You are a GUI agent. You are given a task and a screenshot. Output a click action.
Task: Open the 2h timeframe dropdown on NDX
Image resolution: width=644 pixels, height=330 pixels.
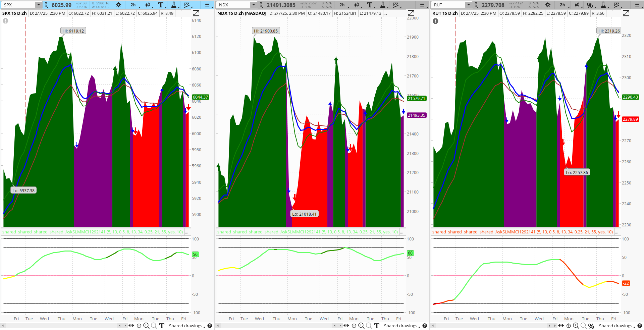click(342, 5)
